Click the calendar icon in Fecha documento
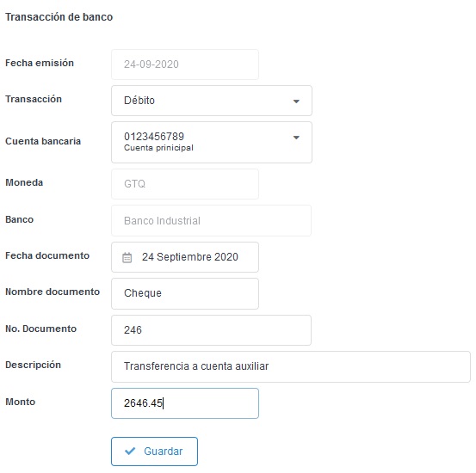The height and width of the screenshot is (473, 476). (127, 258)
